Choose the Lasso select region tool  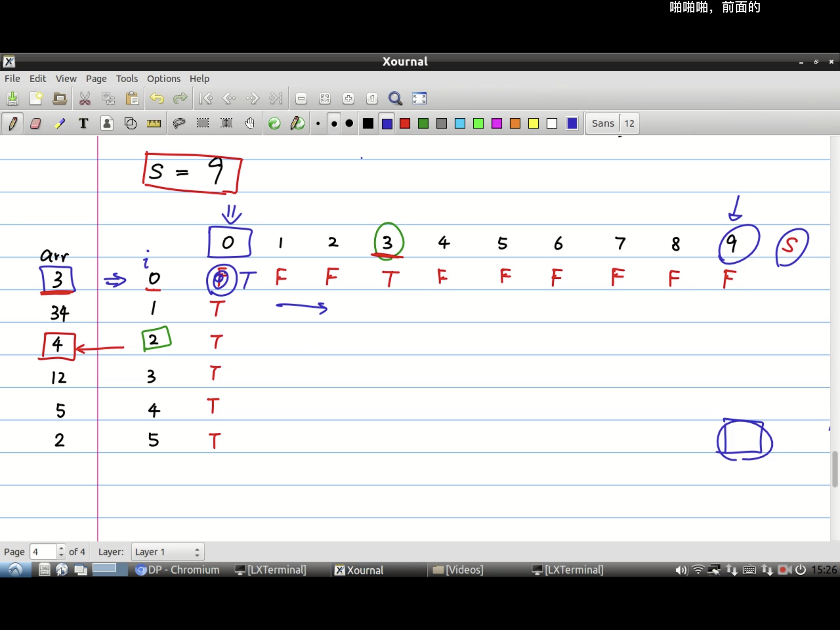pyautogui.click(x=179, y=124)
